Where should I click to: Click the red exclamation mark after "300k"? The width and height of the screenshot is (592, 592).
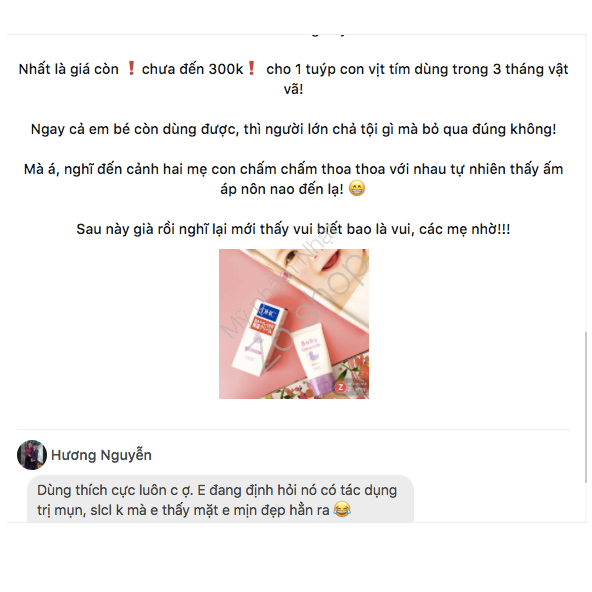pos(251,68)
